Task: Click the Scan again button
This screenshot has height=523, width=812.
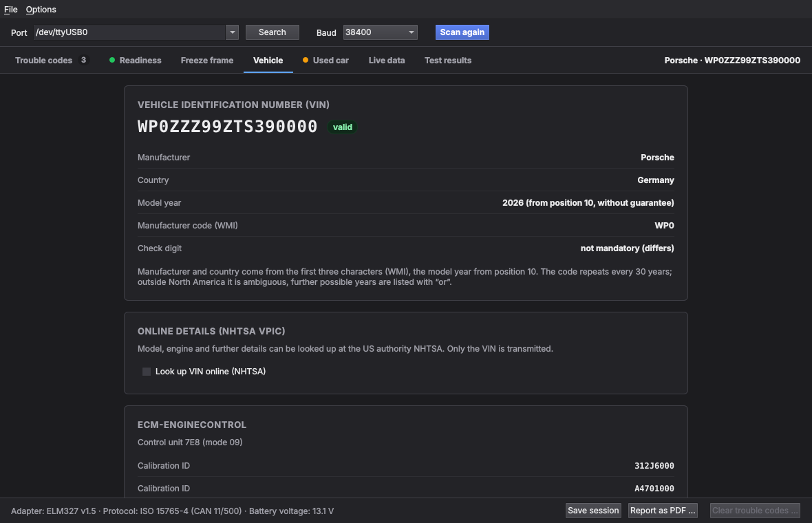Action: (462, 32)
